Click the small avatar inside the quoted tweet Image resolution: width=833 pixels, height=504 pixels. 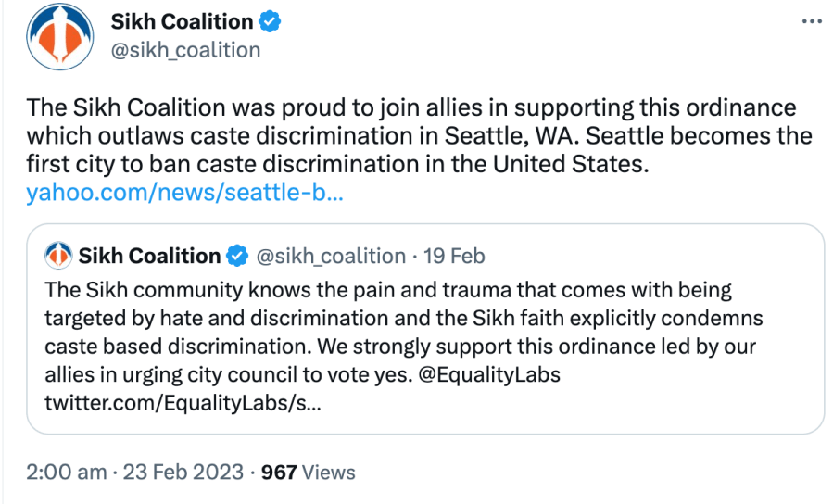point(59,256)
